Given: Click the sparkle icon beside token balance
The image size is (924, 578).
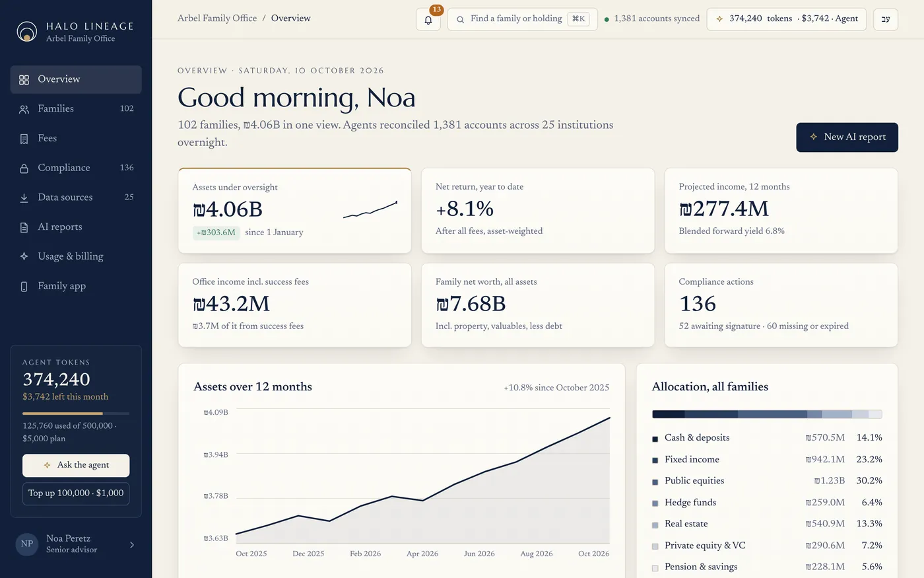Looking at the screenshot, I should click(719, 18).
